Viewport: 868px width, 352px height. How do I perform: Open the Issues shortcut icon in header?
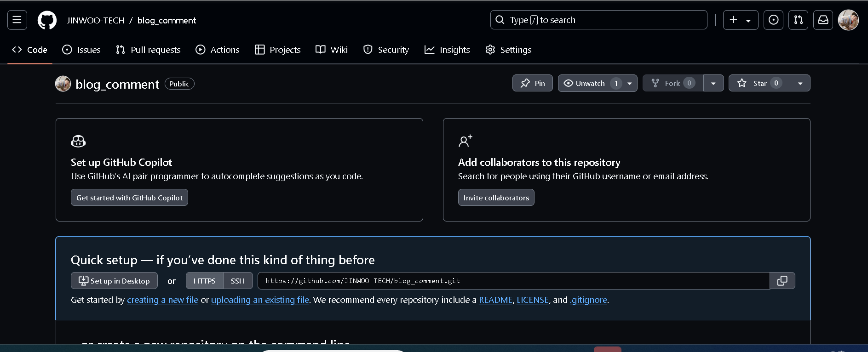pos(773,20)
